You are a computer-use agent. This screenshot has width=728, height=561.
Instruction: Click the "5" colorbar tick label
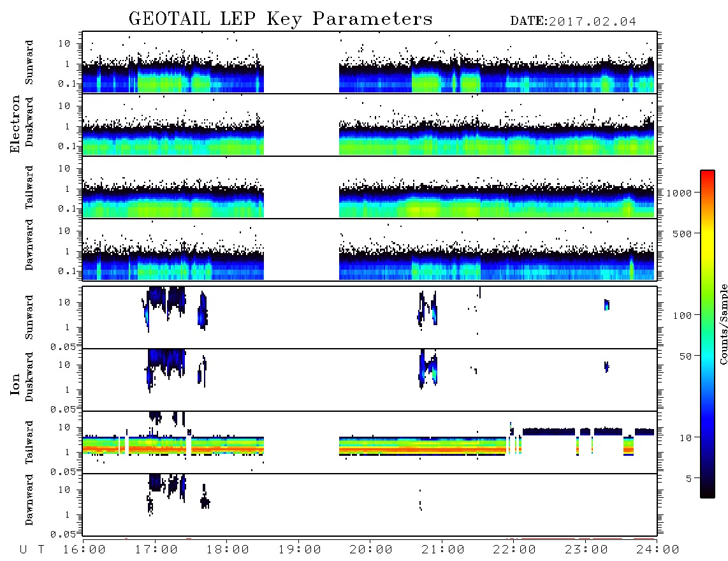[689, 479]
